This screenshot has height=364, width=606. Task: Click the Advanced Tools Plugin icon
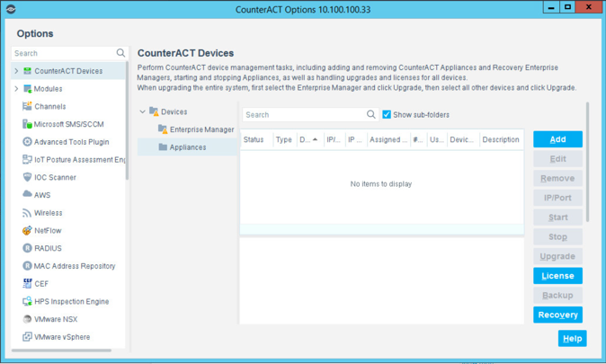click(x=27, y=142)
